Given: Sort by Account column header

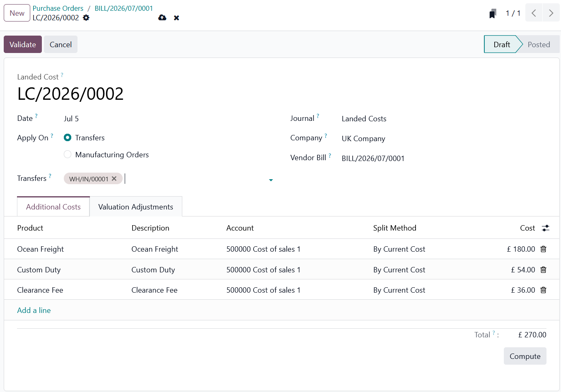Looking at the screenshot, I should coord(240,228).
